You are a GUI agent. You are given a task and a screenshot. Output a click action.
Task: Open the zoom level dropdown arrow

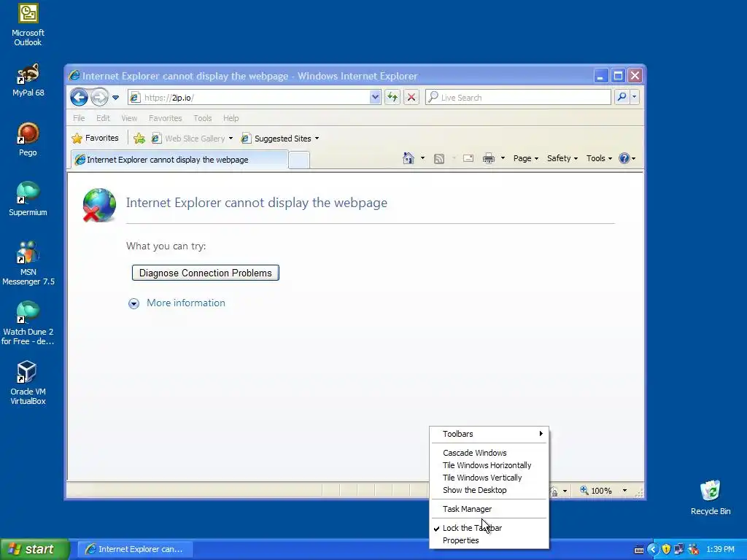coord(624,491)
